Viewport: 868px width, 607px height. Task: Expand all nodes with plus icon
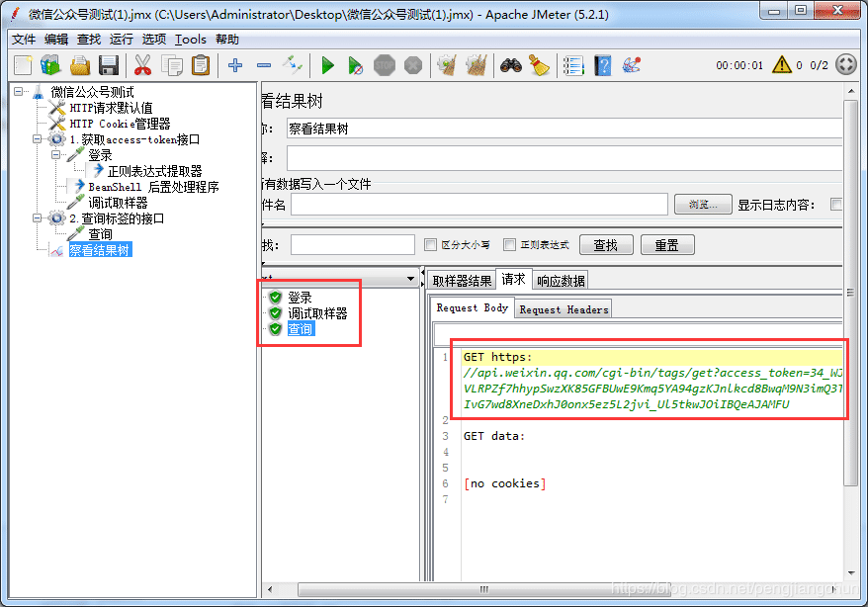click(235, 65)
